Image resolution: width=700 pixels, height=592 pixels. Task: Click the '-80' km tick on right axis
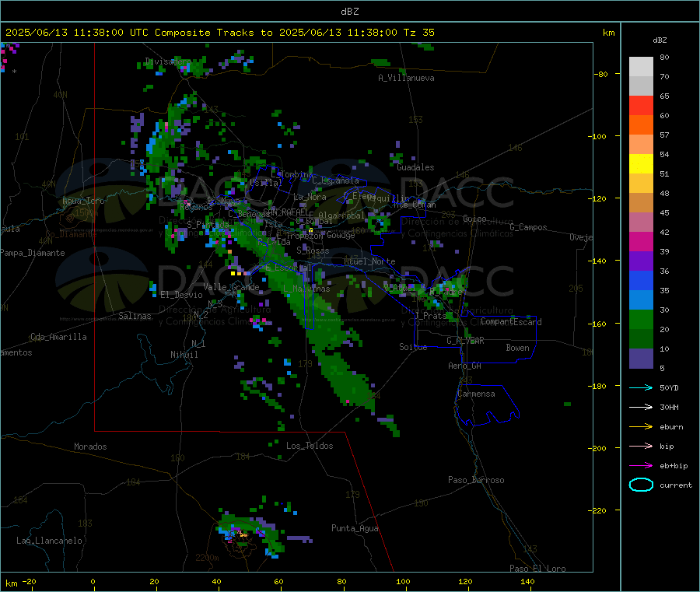pos(600,74)
